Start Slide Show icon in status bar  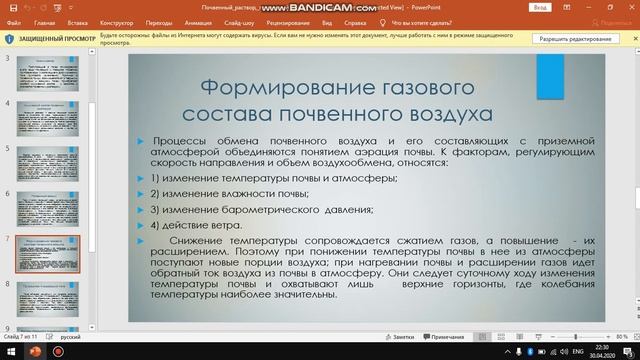point(538,337)
